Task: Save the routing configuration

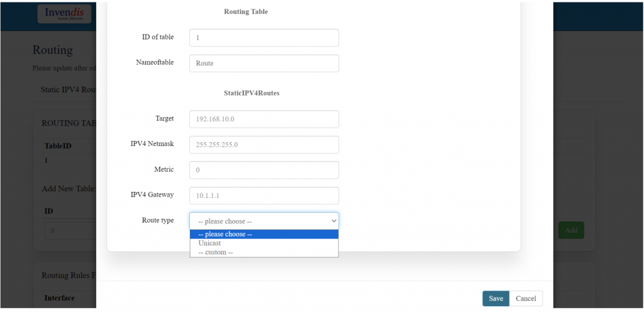Action: [x=496, y=298]
